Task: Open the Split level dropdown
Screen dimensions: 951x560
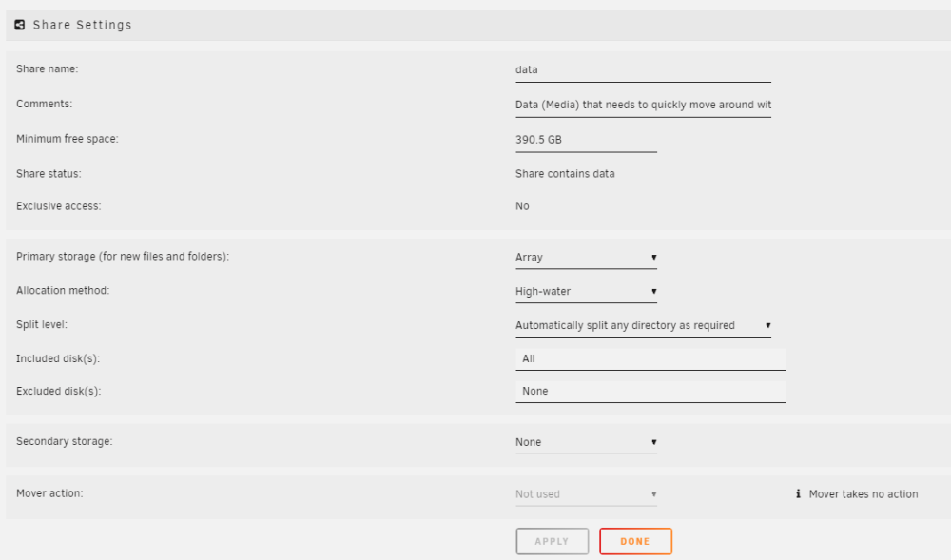Action: 643,326
